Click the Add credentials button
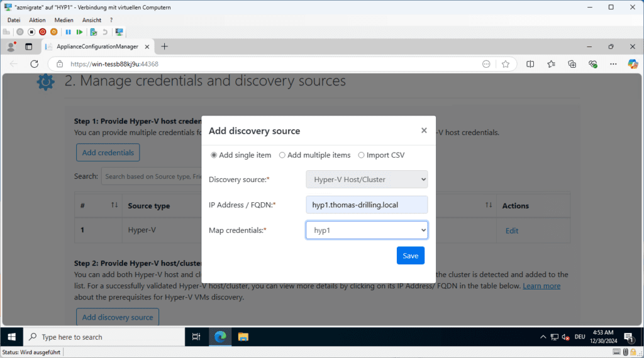This screenshot has width=644, height=358. pyautogui.click(x=108, y=153)
